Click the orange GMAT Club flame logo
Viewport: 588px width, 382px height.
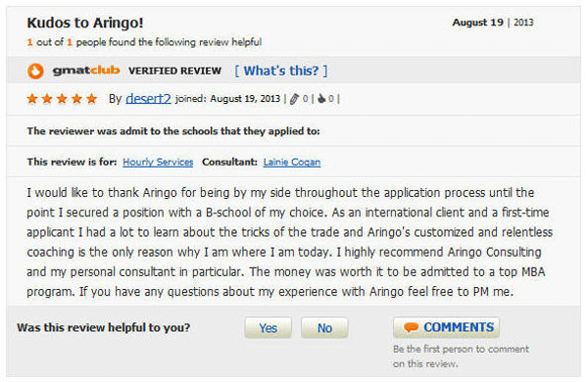point(35,71)
